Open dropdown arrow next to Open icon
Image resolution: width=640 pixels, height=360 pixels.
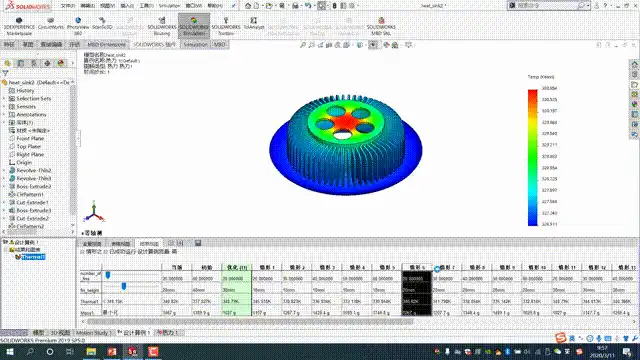pos(275,6)
